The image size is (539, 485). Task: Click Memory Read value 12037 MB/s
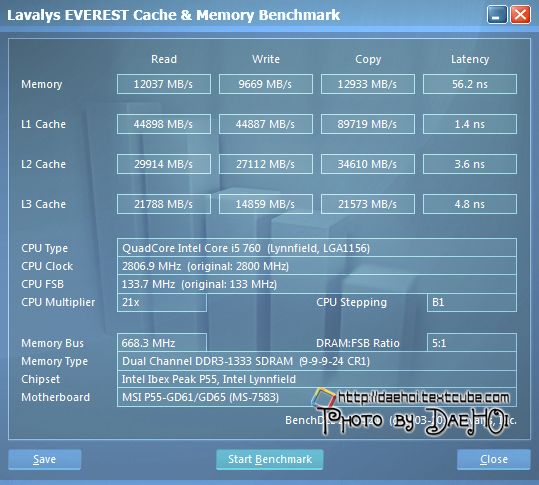click(x=164, y=84)
